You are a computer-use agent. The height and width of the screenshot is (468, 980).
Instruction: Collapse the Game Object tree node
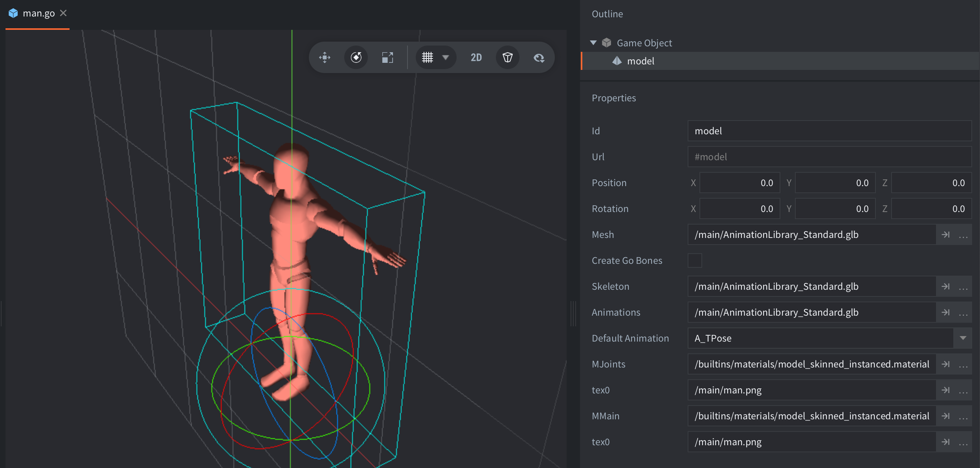(x=593, y=43)
